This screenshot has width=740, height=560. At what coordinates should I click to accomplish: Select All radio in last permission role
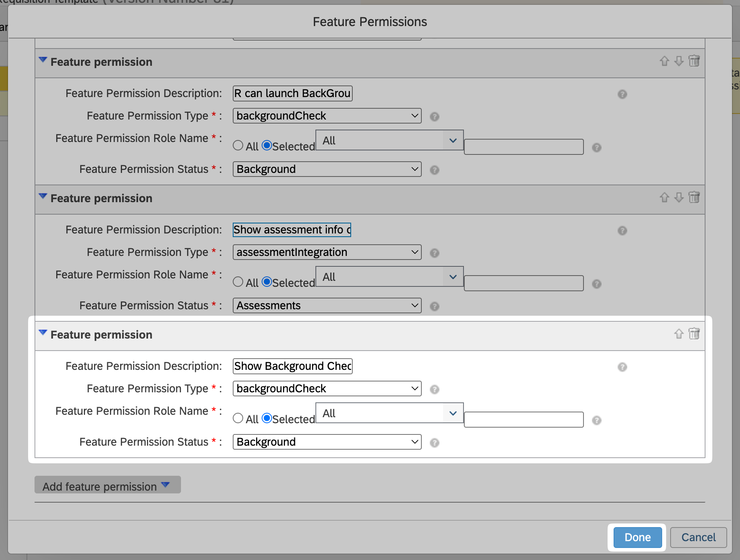238,418
